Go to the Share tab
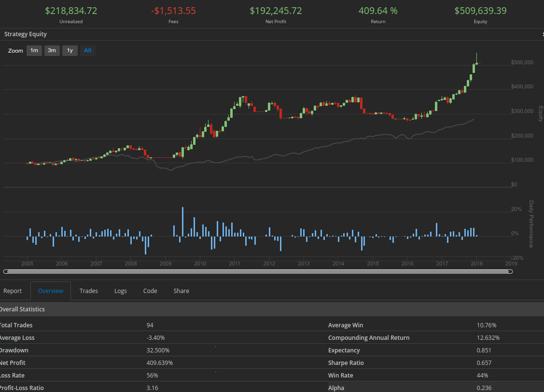This screenshot has height=392, width=544. [181, 291]
